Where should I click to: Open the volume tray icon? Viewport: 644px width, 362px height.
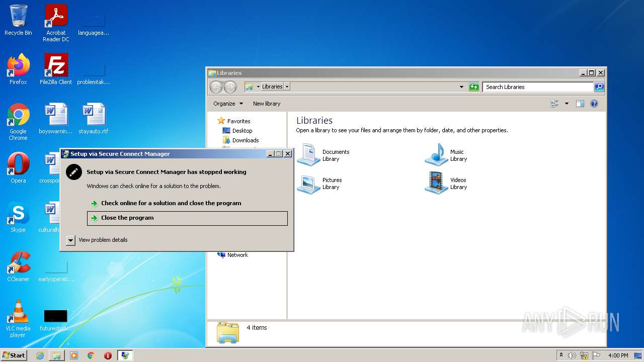[572, 355]
